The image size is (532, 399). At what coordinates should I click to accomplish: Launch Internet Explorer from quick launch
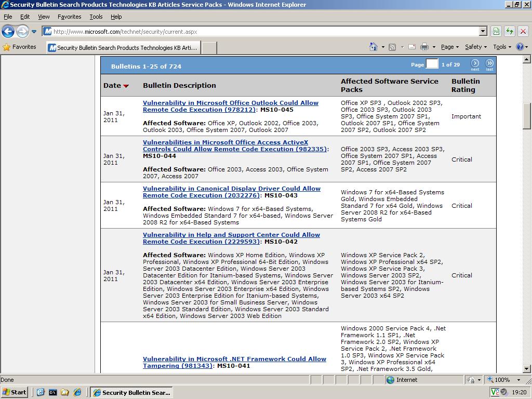pos(77,392)
